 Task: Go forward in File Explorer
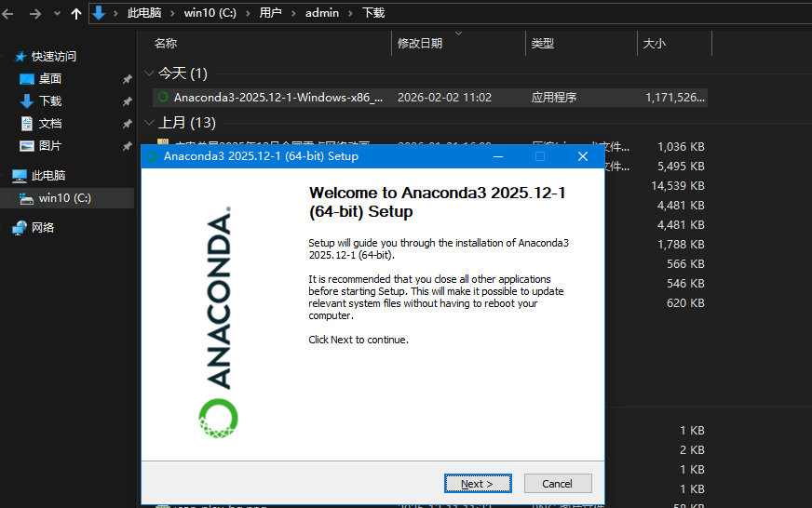(x=35, y=13)
